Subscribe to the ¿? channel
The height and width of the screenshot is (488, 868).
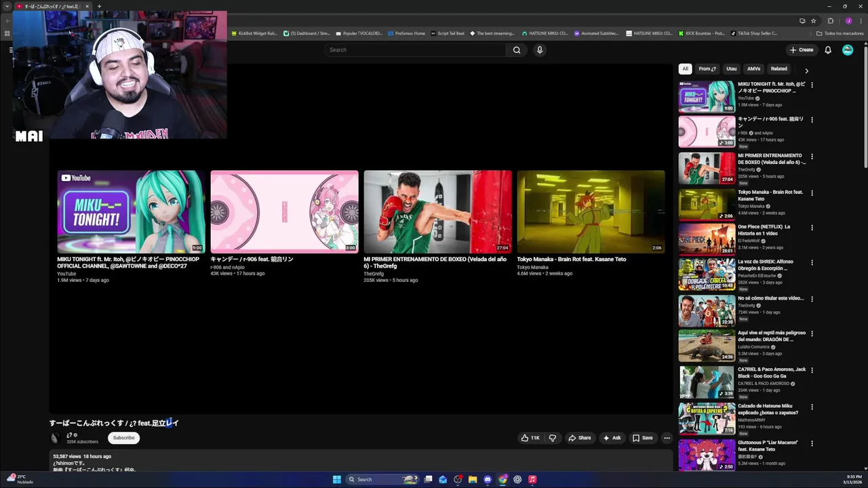[x=123, y=438]
